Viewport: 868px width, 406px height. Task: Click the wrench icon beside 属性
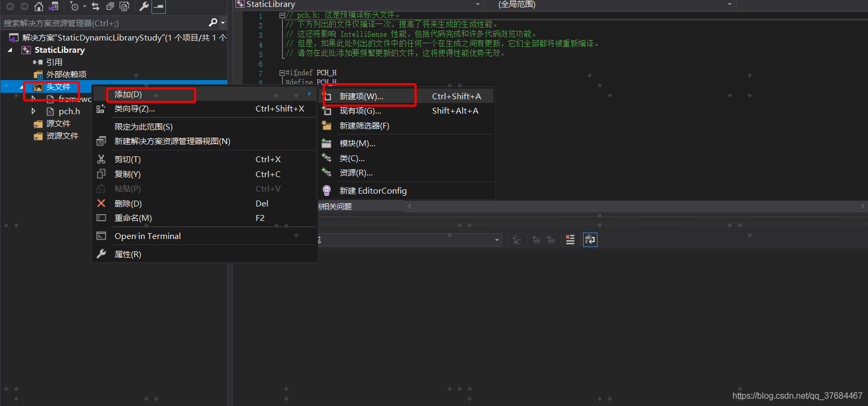101,254
